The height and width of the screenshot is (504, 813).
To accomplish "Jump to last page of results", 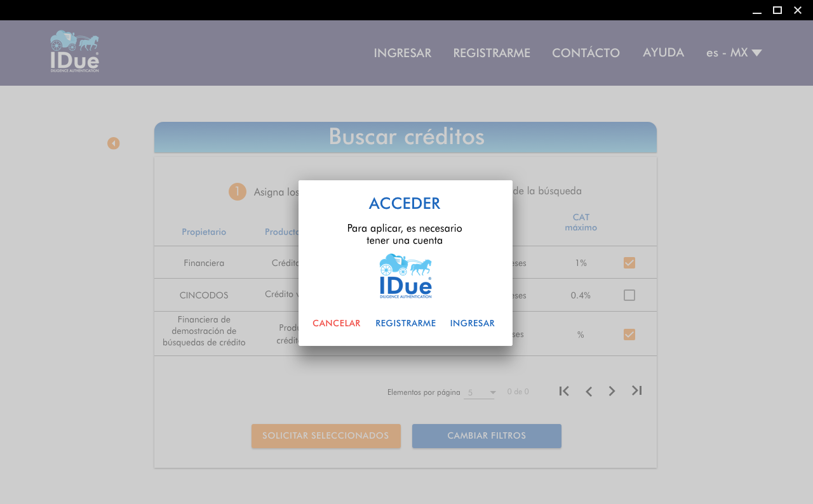I will [x=636, y=391].
